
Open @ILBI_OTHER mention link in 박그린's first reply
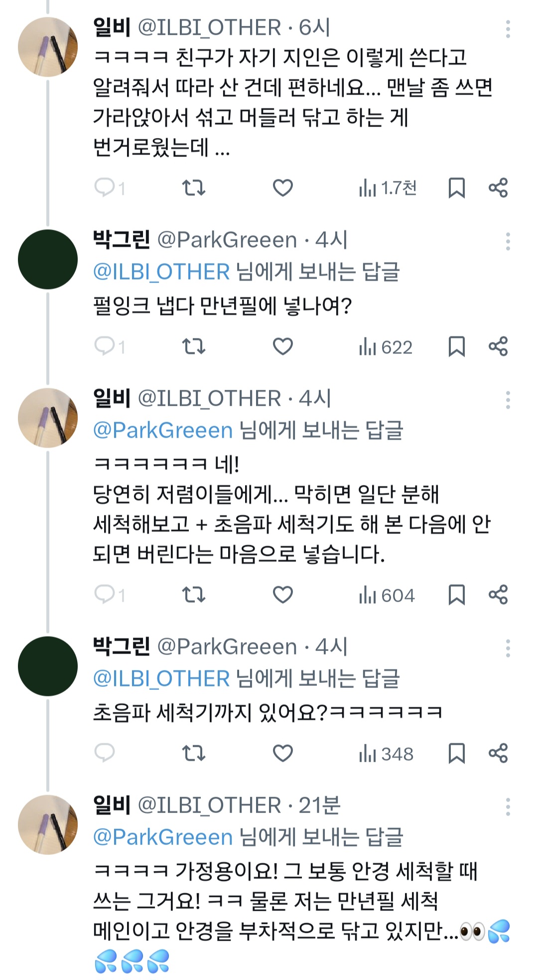click(x=161, y=272)
